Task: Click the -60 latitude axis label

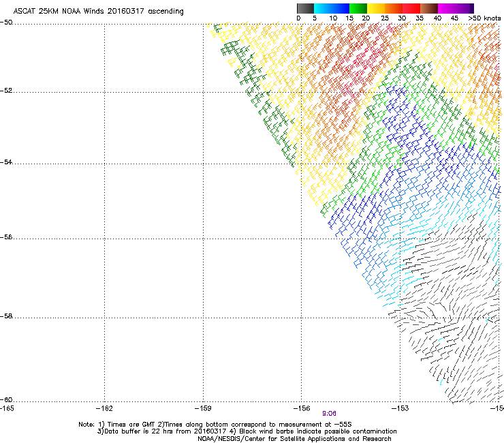Action: 6,399
